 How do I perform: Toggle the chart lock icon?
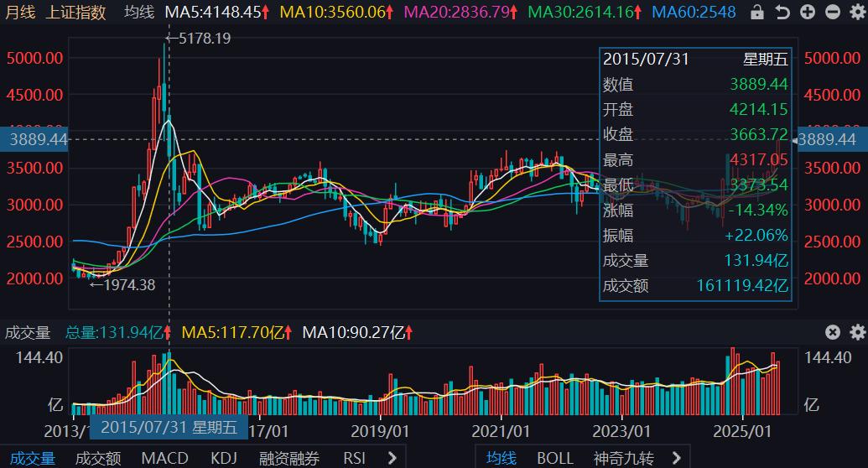point(757,12)
